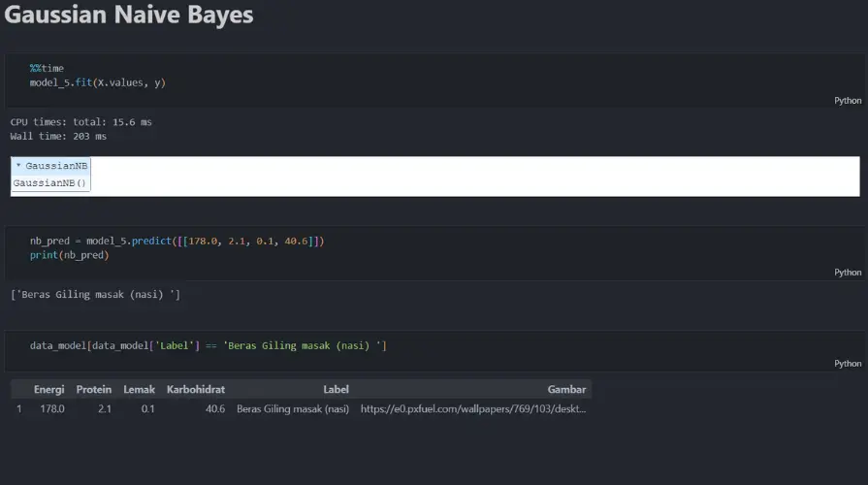
Task: Select the Label column header
Action: (336, 389)
